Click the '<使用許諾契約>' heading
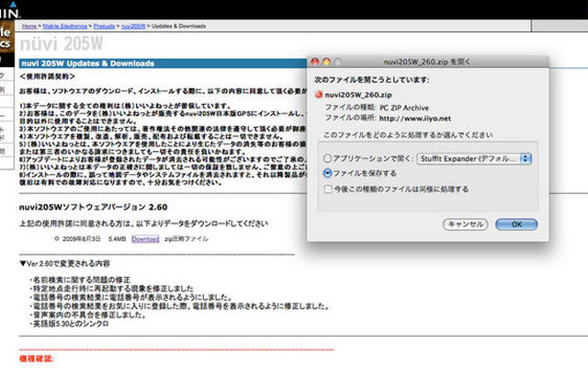This screenshot has height=368, width=588. pos(47,76)
